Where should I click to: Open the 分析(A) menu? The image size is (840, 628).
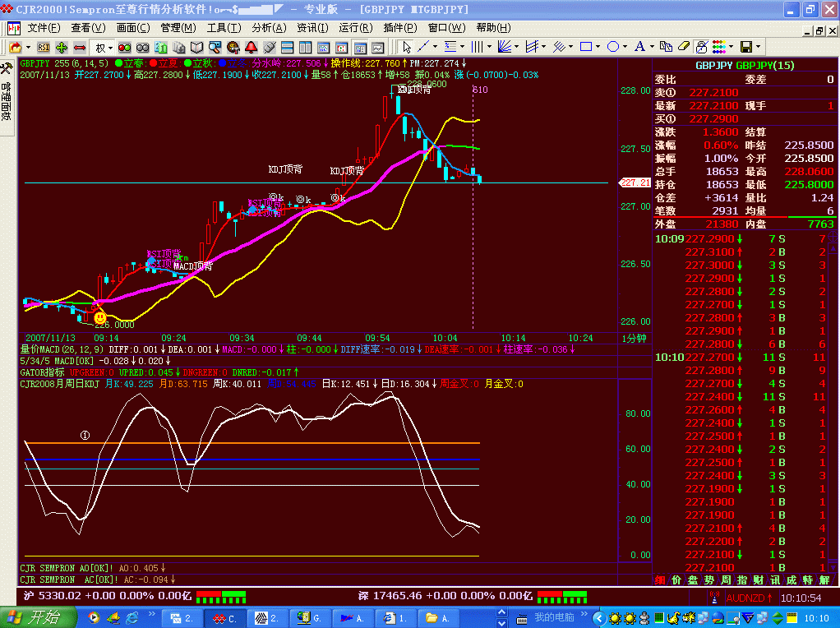pos(268,28)
